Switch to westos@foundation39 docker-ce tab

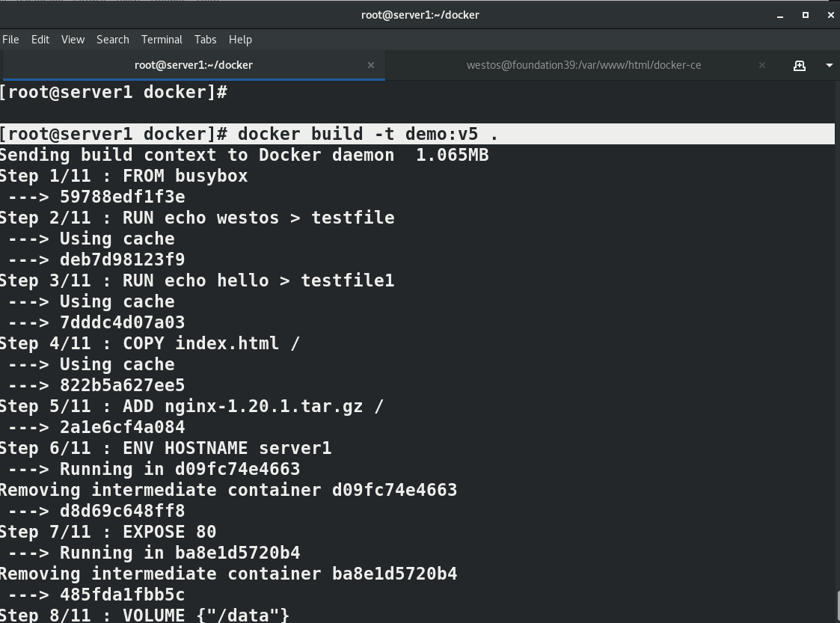point(583,65)
